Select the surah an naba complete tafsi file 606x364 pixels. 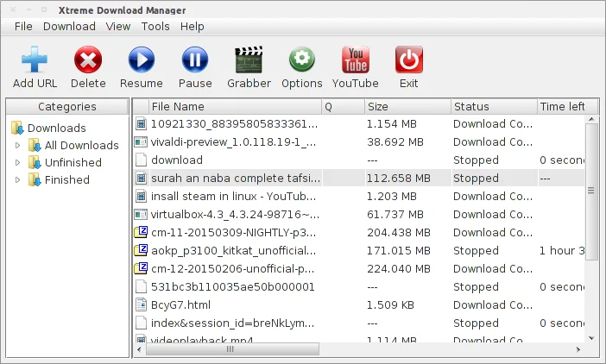pos(236,178)
